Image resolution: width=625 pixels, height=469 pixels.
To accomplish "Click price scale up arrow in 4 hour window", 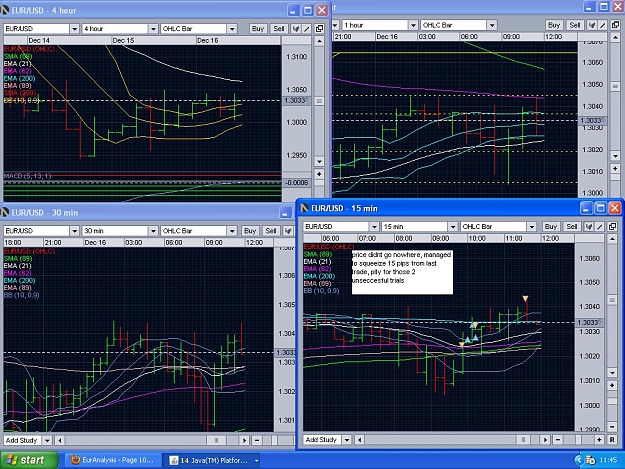I will tap(319, 41).
